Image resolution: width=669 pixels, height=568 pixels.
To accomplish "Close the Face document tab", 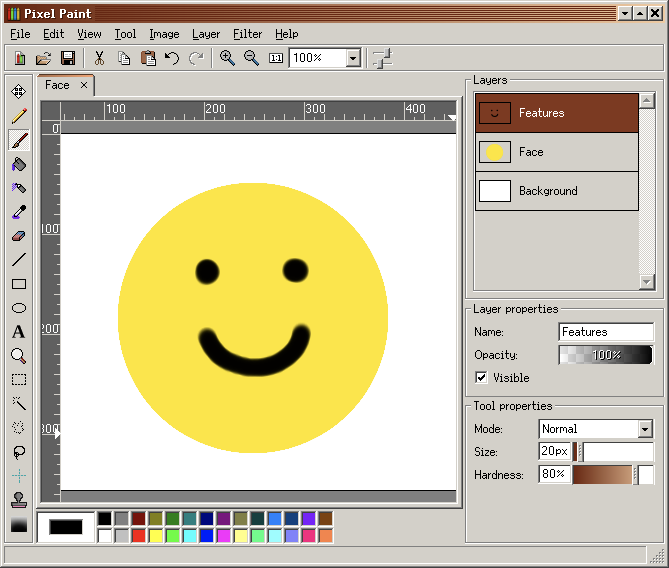I will [x=84, y=85].
